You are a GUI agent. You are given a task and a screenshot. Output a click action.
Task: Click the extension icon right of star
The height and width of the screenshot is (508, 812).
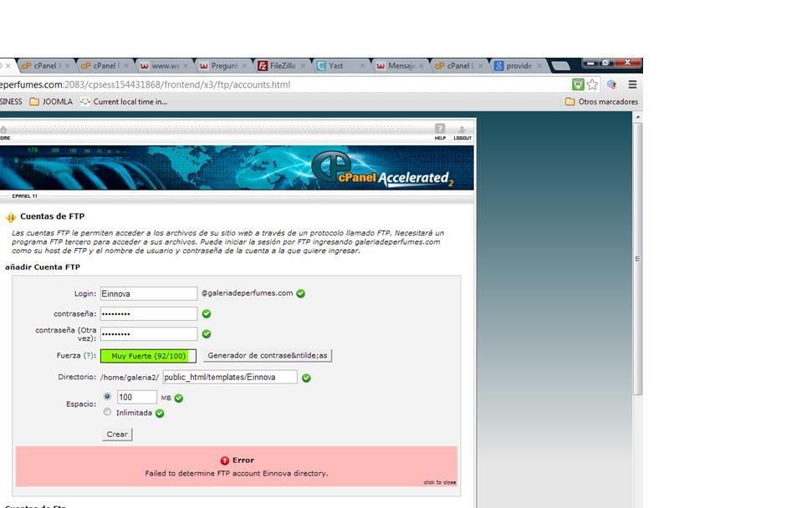point(611,84)
